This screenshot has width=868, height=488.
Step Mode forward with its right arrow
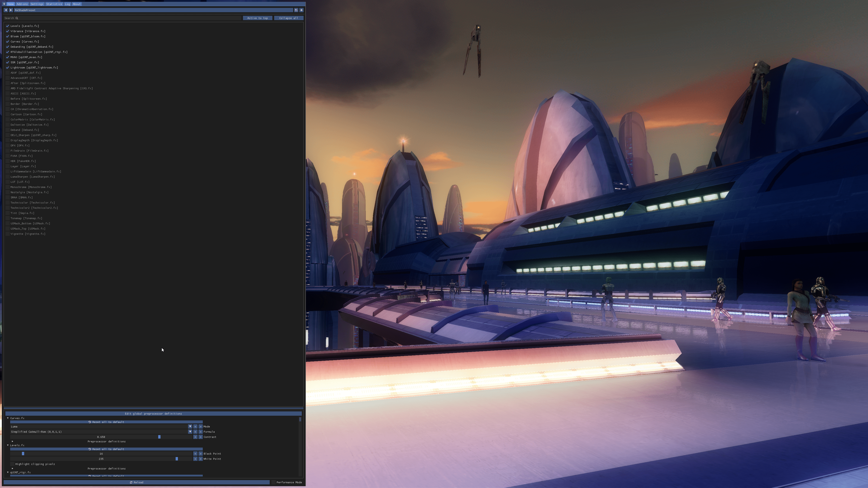pos(200,427)
